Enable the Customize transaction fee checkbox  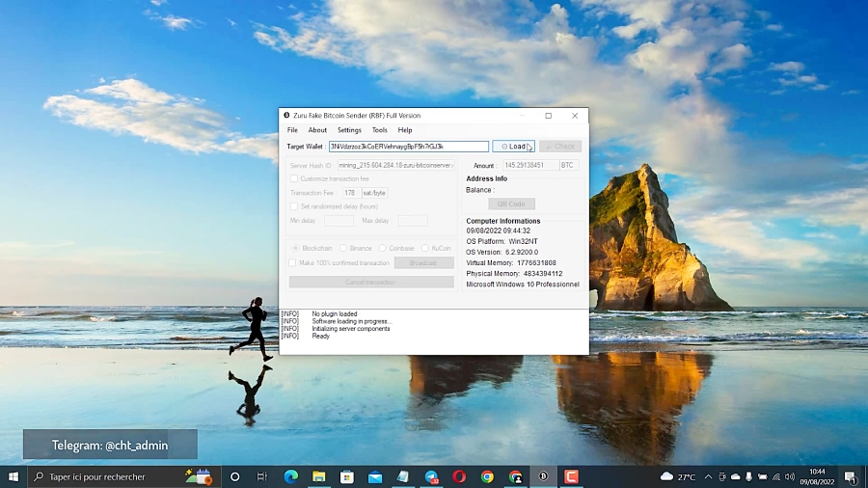pos(294,179)
